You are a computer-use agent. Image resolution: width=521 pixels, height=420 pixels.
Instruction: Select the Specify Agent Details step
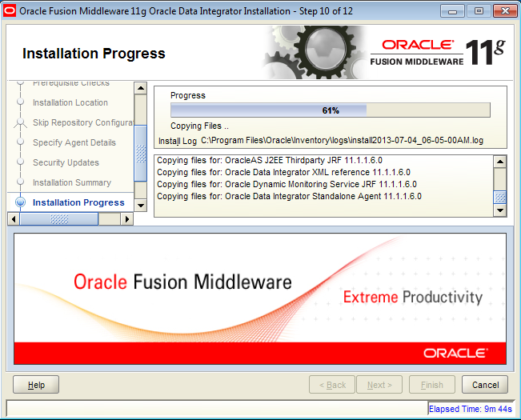[74, 142]
